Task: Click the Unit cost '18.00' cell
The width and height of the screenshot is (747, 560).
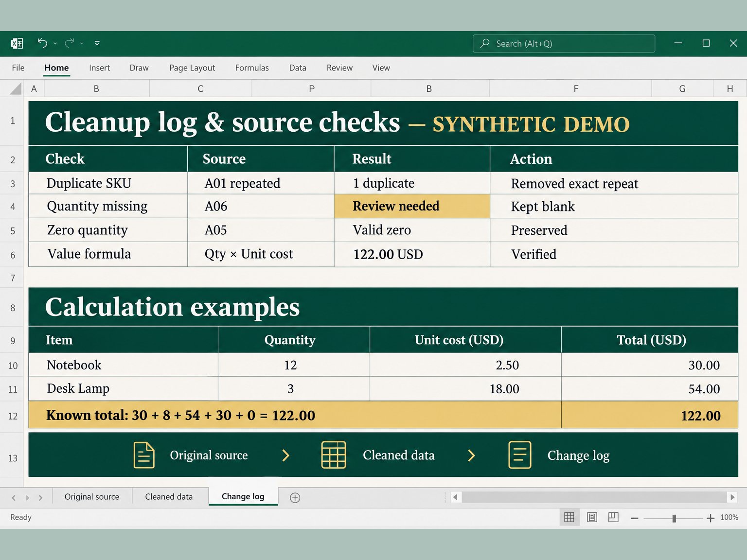Action: (x=465, y=388)
